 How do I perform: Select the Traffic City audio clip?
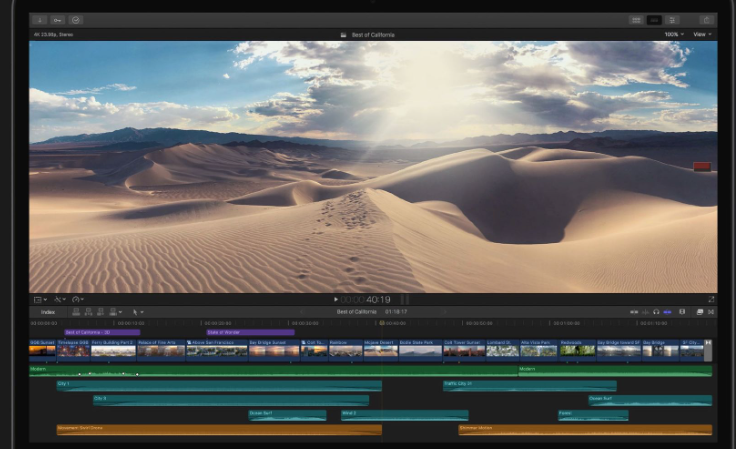click(x=529, y=386)
